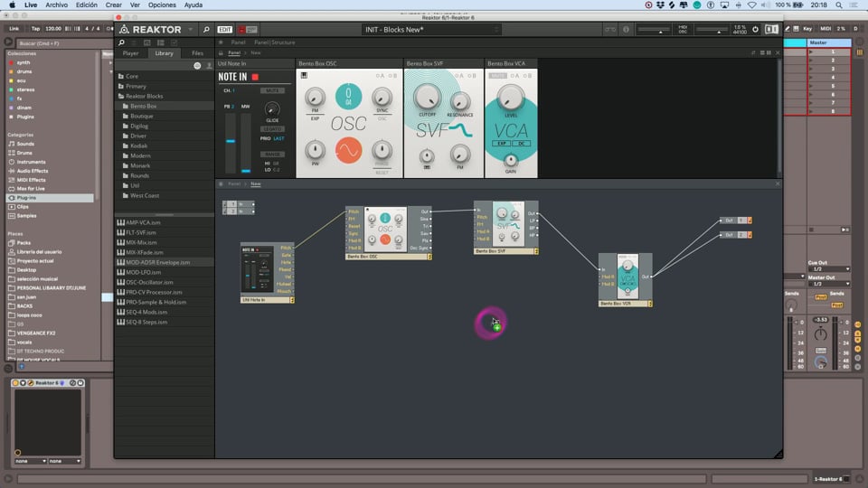Expand the Core library folder

pos(132,76)
